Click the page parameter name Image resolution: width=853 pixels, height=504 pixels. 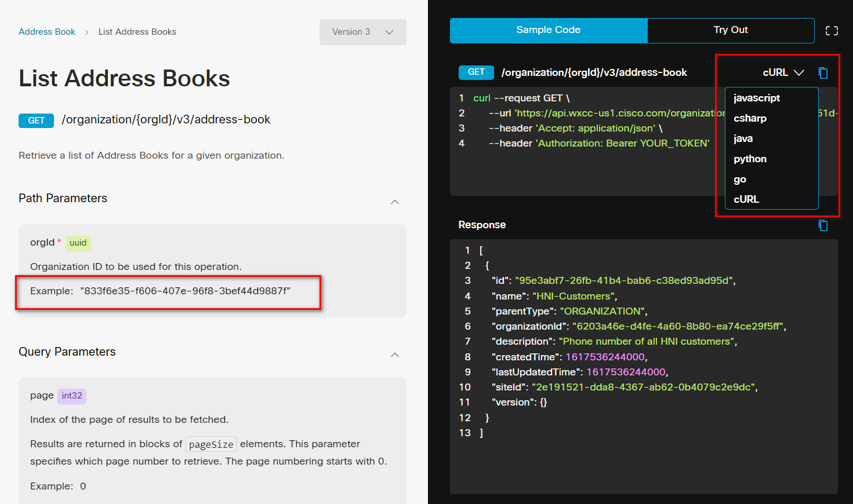pyautogui.click(x=42, y=395)
